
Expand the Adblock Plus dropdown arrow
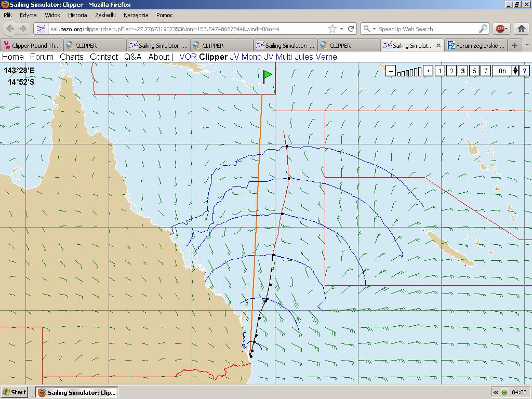click(507, 29)
